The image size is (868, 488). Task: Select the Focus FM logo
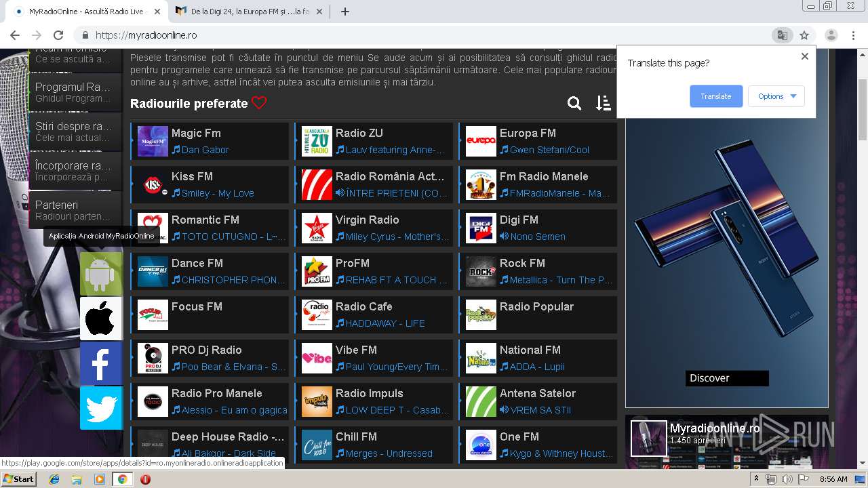click(153, 314)
